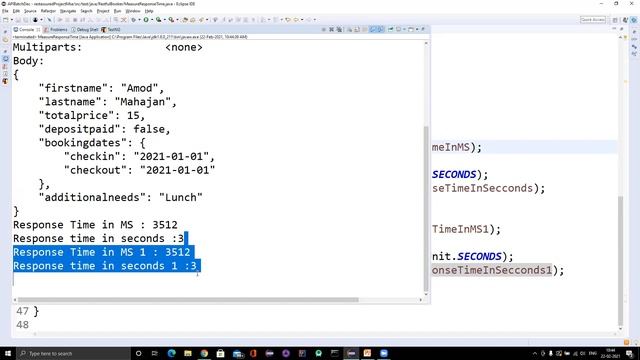
Task: Click 'onseTimeInSecconds1' in the editor
Action: (491, 270)
